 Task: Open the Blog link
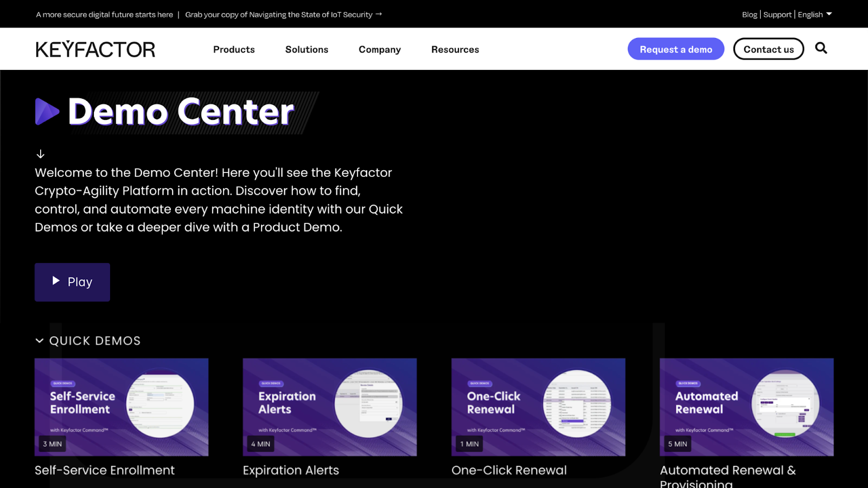[749, 15]
